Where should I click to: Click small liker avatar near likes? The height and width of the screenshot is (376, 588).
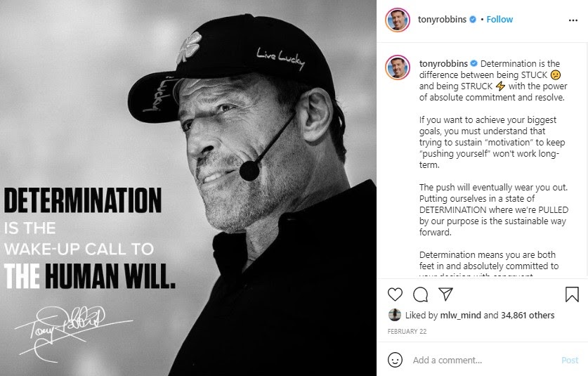click(396, 315)
